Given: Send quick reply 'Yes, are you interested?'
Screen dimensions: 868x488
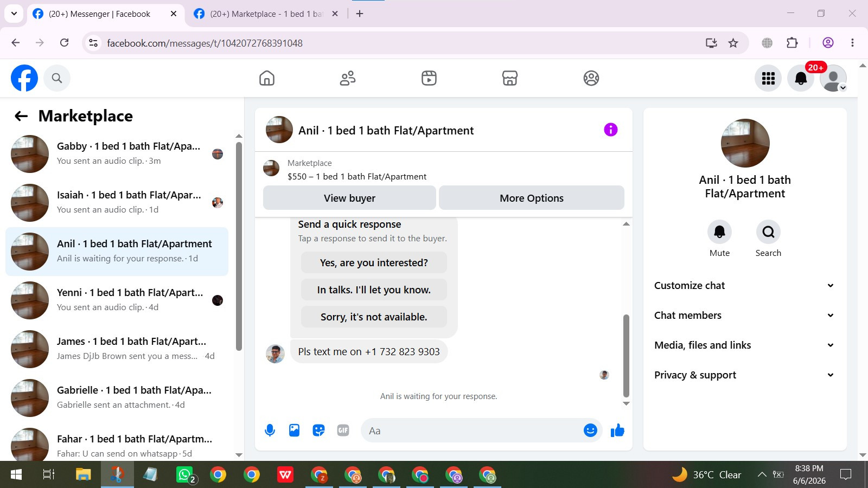Looking at the screenshot, I should click(374, 263).
